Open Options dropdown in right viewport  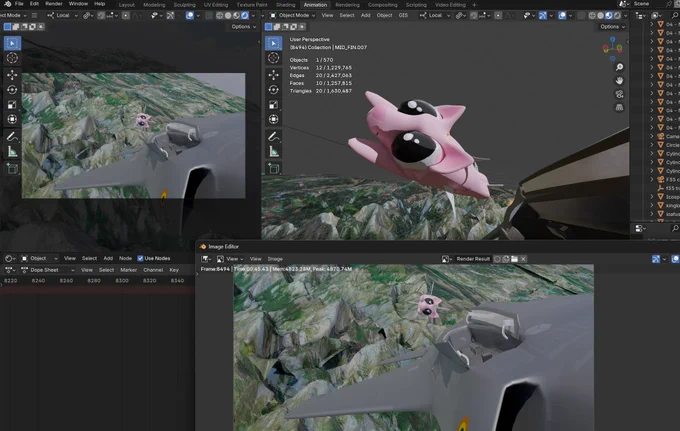(612, 26)
